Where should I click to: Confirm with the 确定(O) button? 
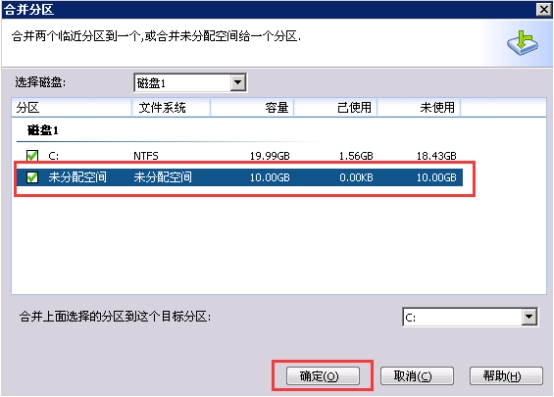323,376
